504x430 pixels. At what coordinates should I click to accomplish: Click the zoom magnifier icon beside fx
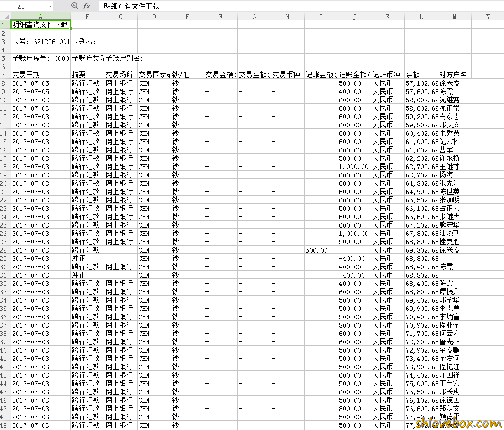74,6
